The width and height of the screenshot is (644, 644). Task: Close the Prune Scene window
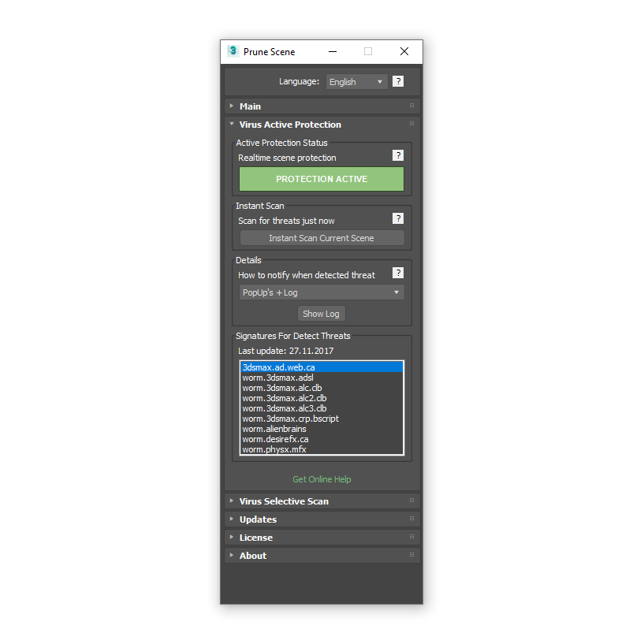404,51
